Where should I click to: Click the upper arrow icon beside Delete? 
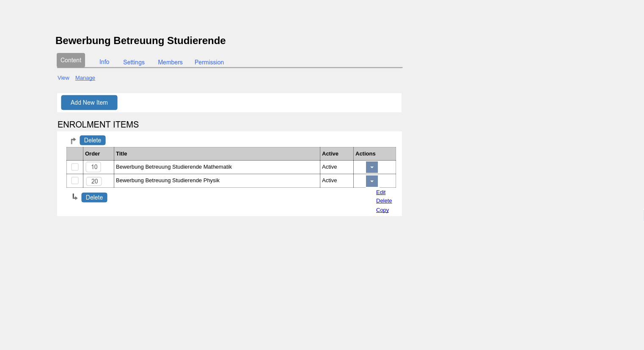click(x=73, y=141)
